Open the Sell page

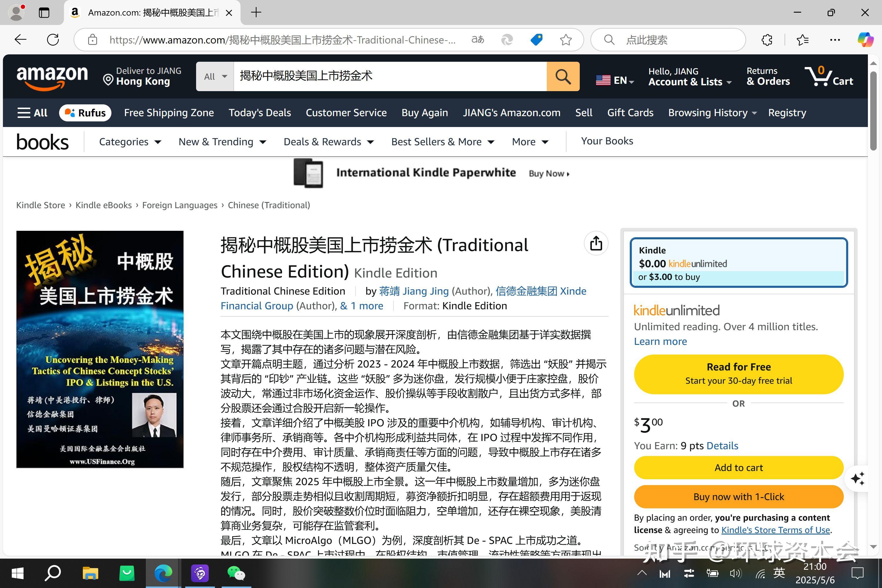tap(584, 113)
